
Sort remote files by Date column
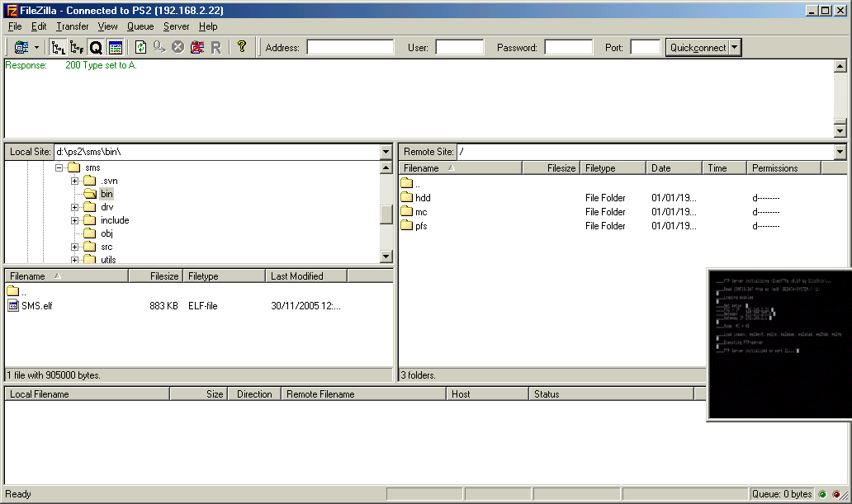tap(673, 168)
